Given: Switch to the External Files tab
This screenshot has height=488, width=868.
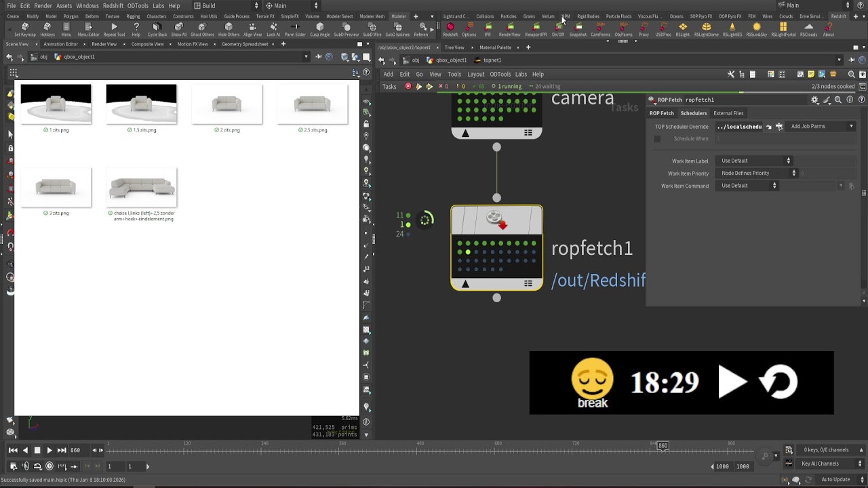Looking at the screenshot, I should pyautogui.click(x=728, y=113).
